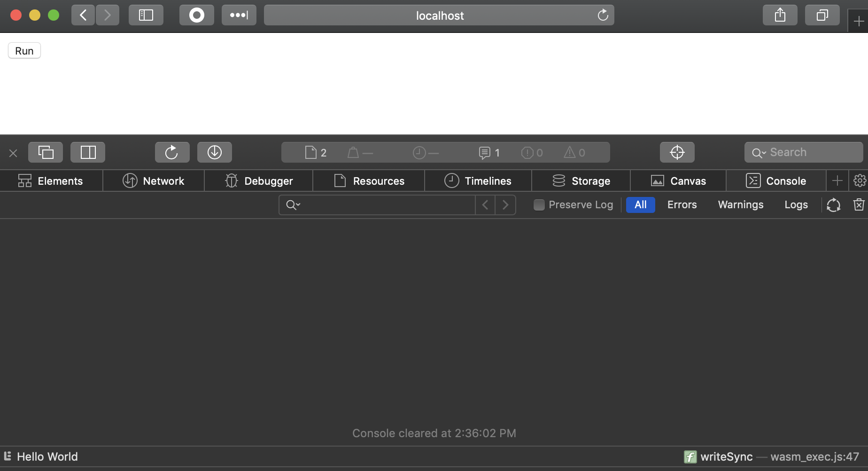This screenshot has height=471, width=868.
Task: Click the console refresh circular arrows icon
Action: point(834,205)
